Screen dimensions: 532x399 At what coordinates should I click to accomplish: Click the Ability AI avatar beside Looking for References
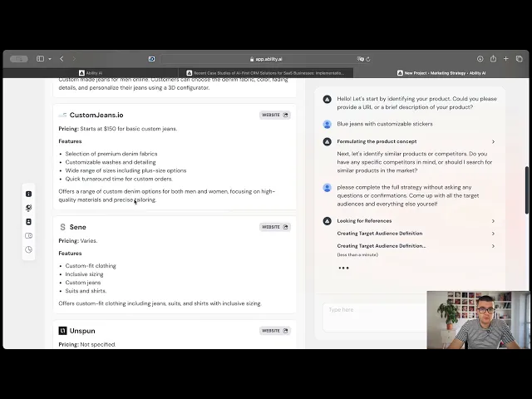(327, 221)
